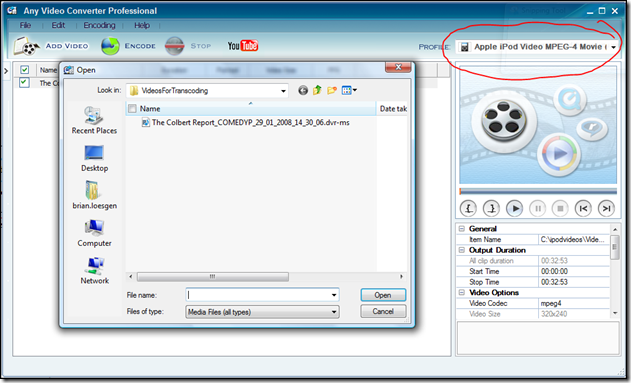This screenshot has width=631, height=383.
Task: Pause the video preview
Action: [537, 208]
